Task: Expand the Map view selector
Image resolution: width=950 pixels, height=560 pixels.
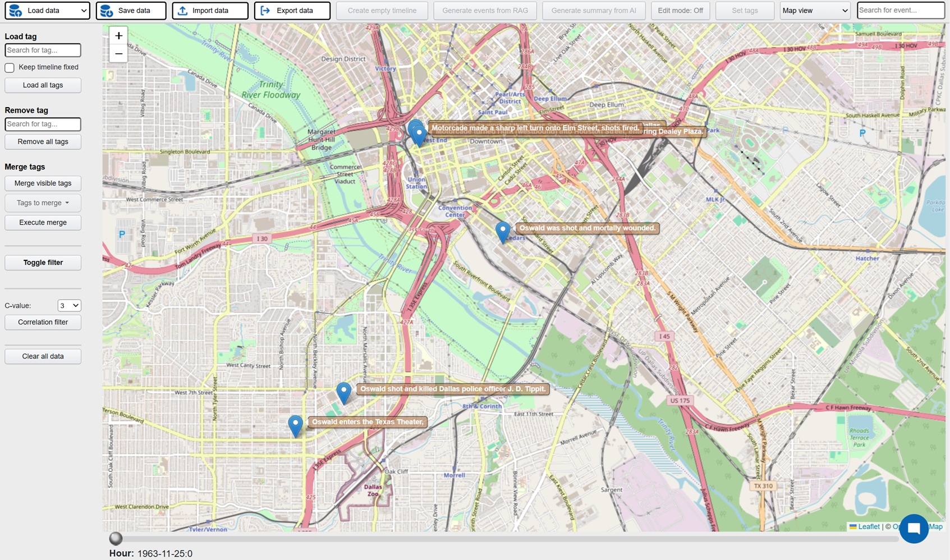Action: [x=815, y=11]
